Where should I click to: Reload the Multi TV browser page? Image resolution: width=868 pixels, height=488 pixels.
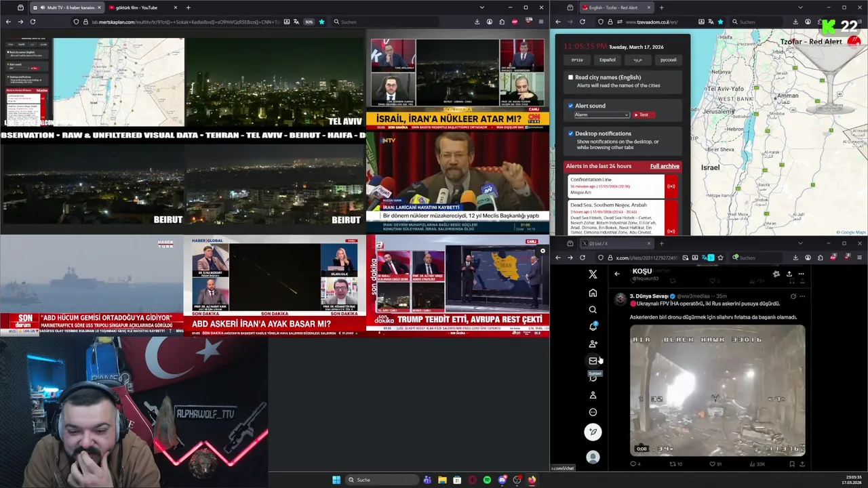point(33,22)
